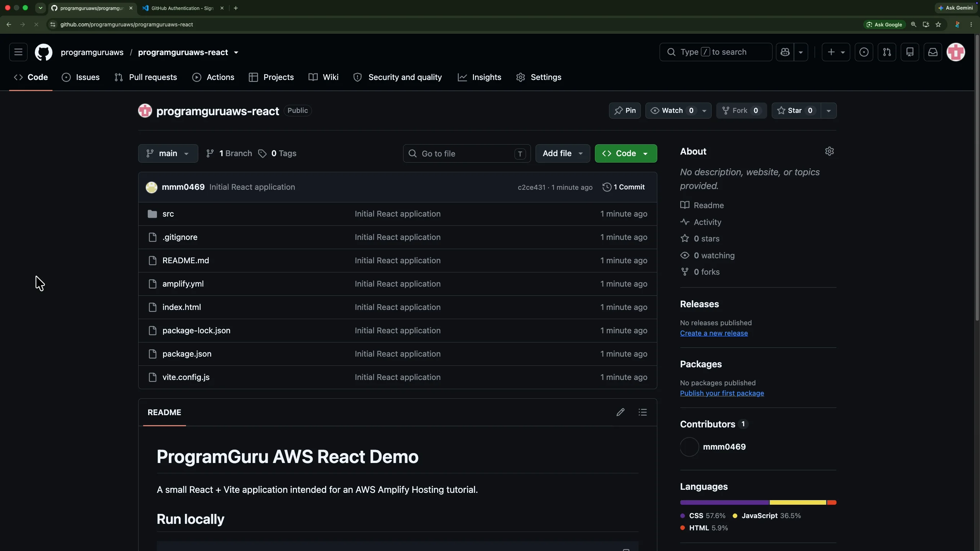Open the Notifications inbox icon
The image size is (980, 551).
[933, 52]
